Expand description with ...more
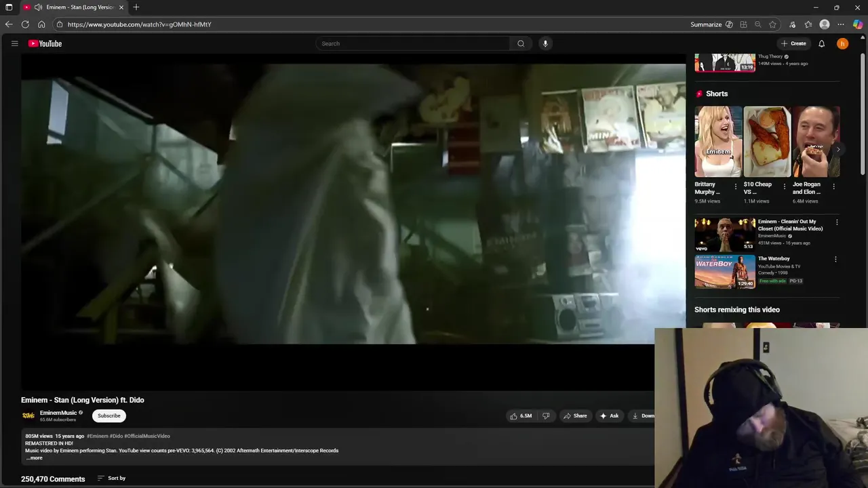This screenshot has width=868, height=488. tap(34, 457)
